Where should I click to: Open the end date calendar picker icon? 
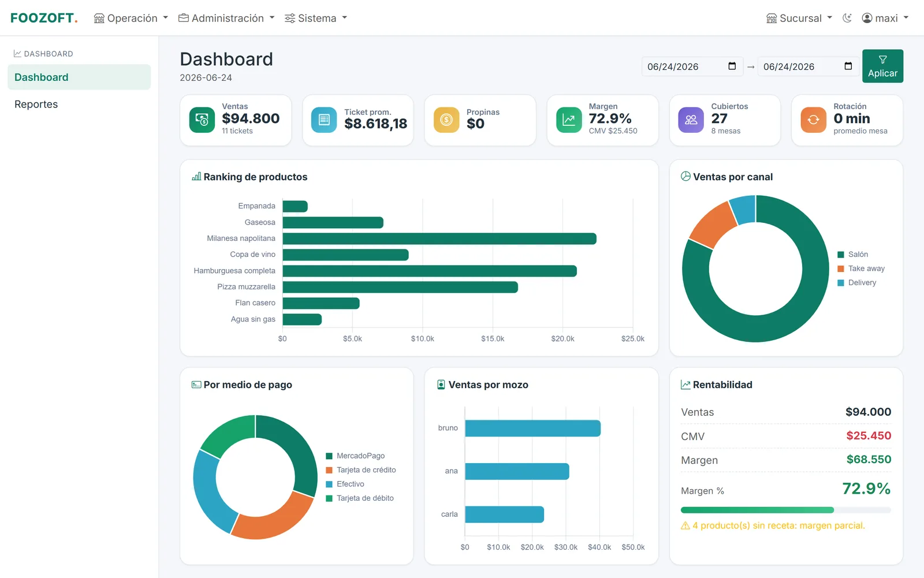tap(848, 66)
